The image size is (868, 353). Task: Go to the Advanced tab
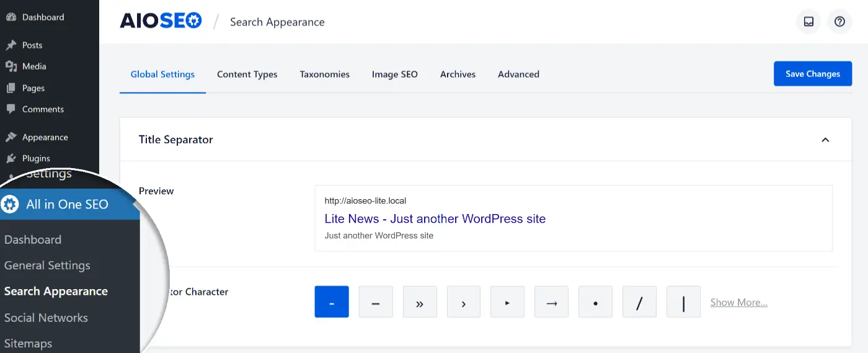point(518,74)
